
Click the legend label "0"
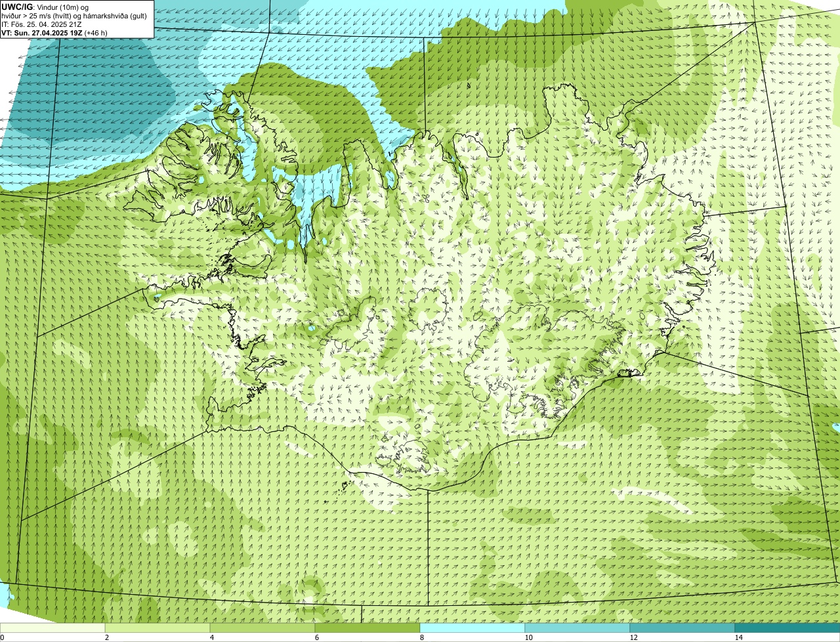(x=3, y=637)
